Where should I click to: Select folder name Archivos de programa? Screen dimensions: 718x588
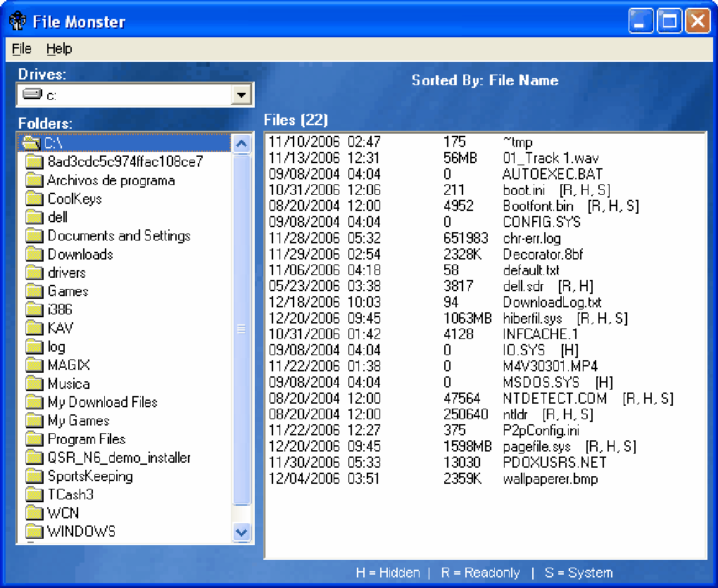point(111,180)
